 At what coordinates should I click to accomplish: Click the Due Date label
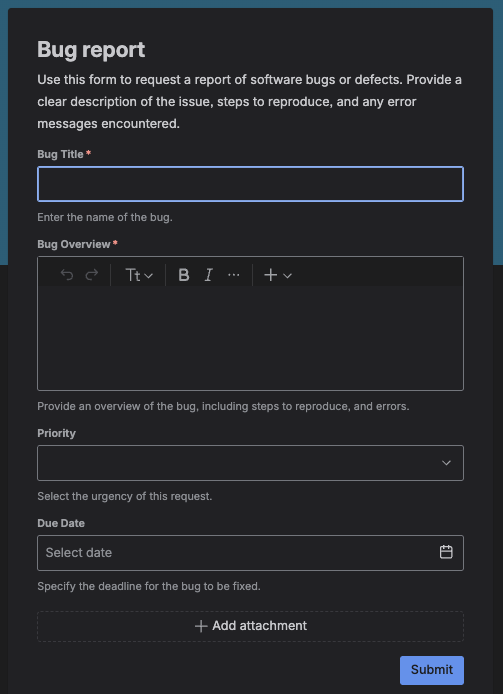tap(61, 523)
